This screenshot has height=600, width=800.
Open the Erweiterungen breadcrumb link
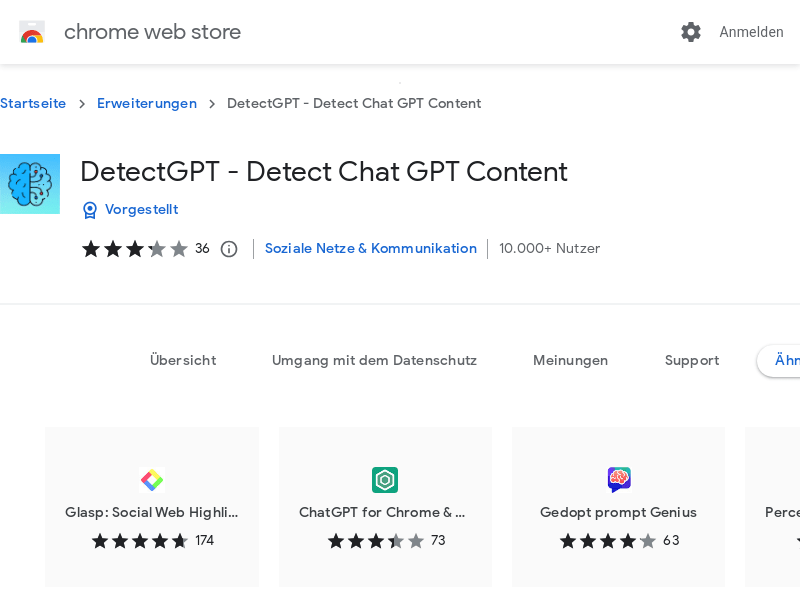147,104
